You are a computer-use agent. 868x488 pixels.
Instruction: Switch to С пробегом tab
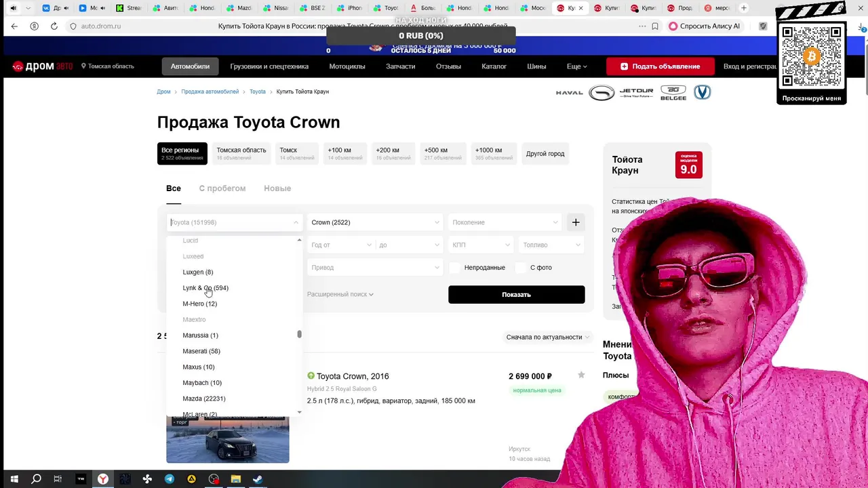222,188
